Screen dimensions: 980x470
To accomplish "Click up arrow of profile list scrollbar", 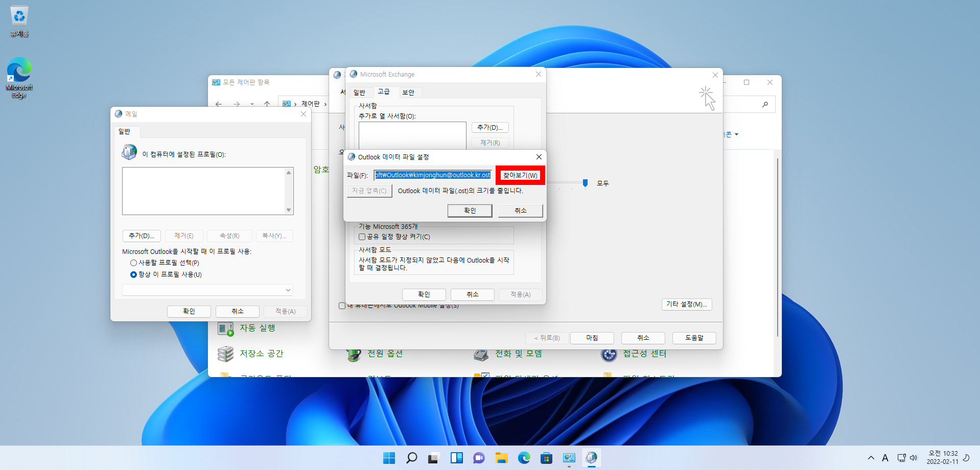I will 289,172.
